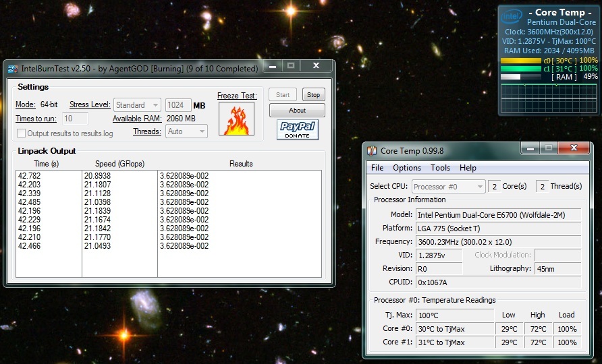The height and width of the screenshot is (364, 602).
Task: Click Core #0 reading 30°C to TjMax
Action: click(455, 329)
